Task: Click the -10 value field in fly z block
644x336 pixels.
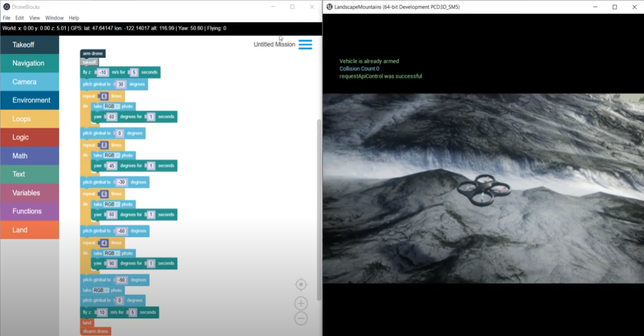Action: click(103, 73)
